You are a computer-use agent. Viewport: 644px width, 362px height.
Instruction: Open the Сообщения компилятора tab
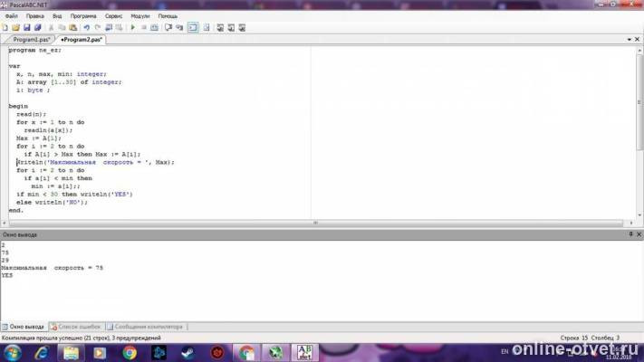pyautogui.click(x=145, y=327)
